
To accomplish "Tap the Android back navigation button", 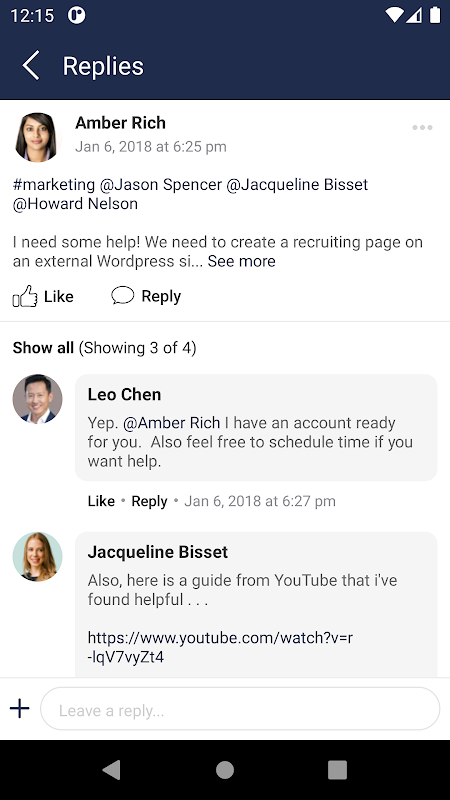I will click(x=112, y=770).
